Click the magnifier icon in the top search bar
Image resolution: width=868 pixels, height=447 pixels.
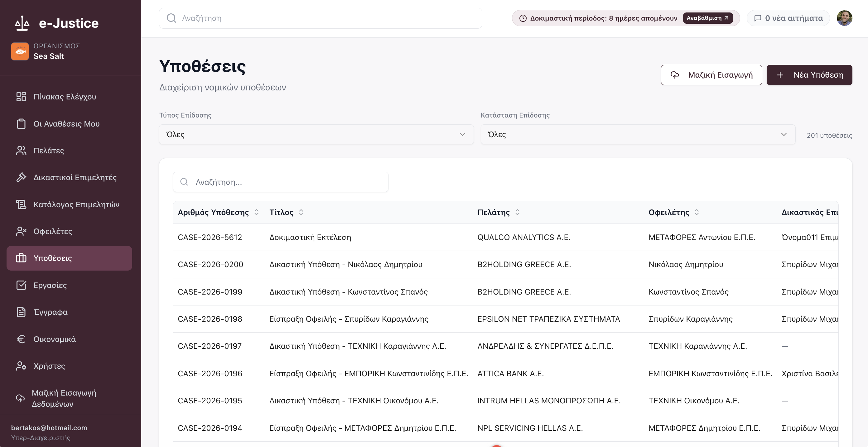[x=171, y=18]
